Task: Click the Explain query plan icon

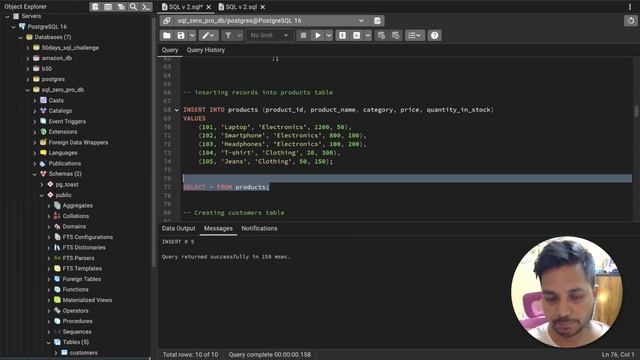Action: coord(342,36)
